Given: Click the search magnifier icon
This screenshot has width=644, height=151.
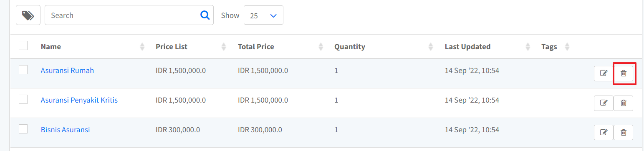Looking at the screenshot, I should coord(205,15).
